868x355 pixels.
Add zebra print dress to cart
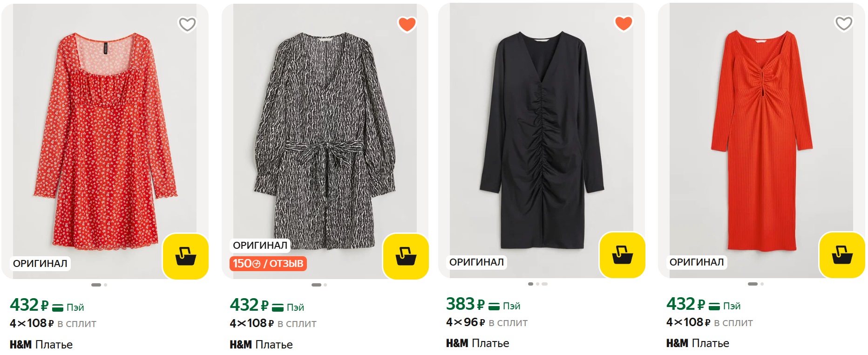tap(406, 256)
